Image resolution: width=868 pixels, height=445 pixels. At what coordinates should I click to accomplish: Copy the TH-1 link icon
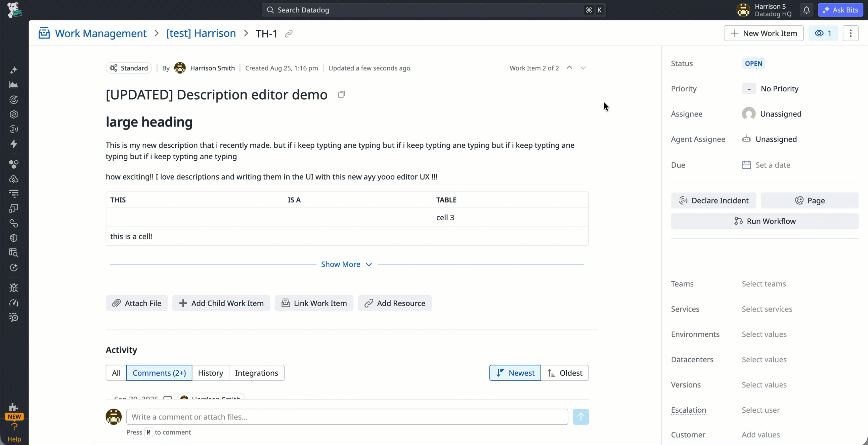[289, 34]
